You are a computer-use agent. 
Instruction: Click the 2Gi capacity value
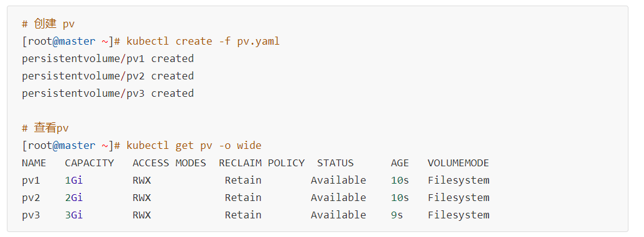pyautogui.click(x=74, y=198)
